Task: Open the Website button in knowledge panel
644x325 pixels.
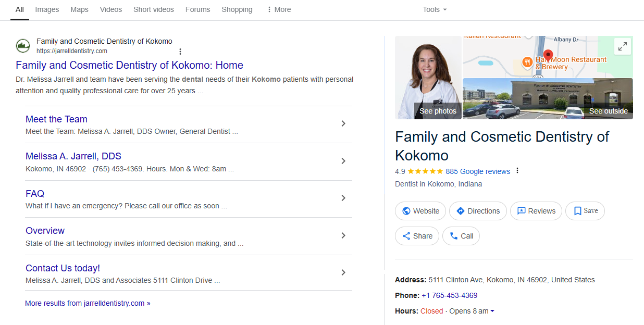Action: pyautogui.click(x=420, y=211)
